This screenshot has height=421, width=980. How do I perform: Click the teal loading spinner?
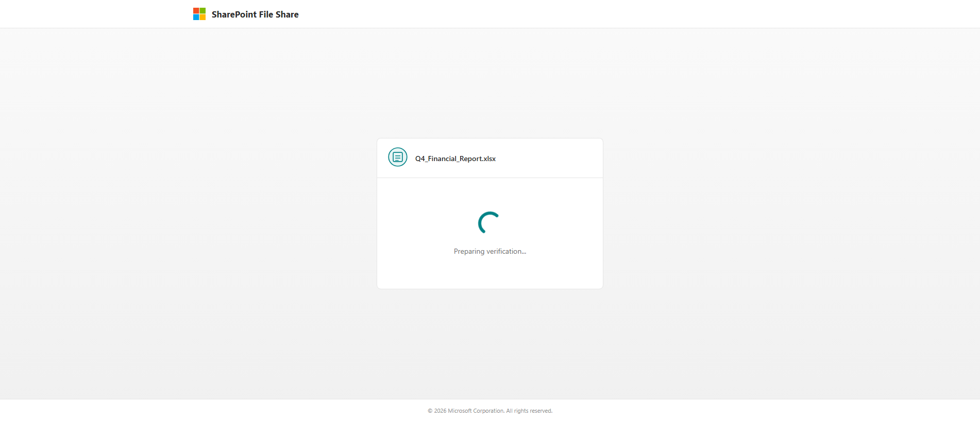489,222
